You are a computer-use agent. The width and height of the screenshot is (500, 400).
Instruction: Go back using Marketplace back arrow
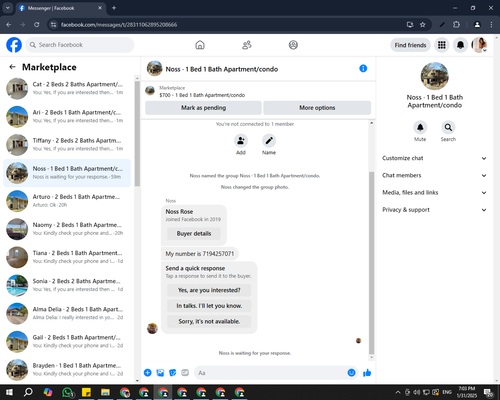click(12, 67)
